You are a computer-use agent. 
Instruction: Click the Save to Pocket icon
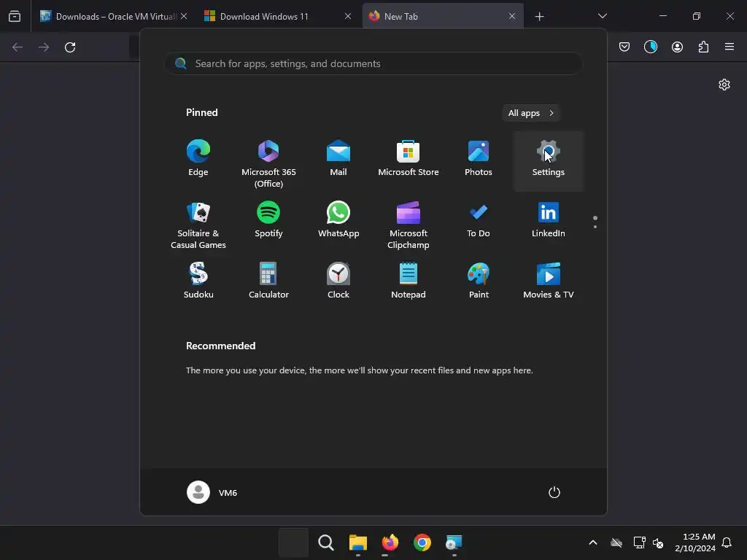click(x=624, y=47)
